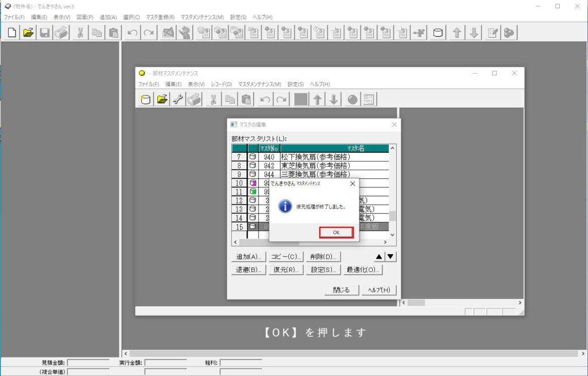The height and width of the screenshot is (376, 588).
Task: Click the black down triangle to move the master down
Action: [x=390, y=256]
